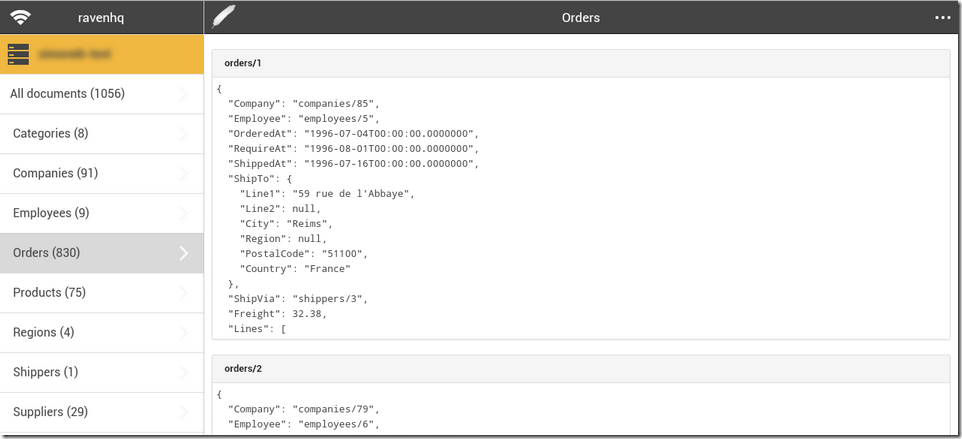Click the "ShipTo": { line in orders/1
Viewport: 962px width, 439px height.
260,178
